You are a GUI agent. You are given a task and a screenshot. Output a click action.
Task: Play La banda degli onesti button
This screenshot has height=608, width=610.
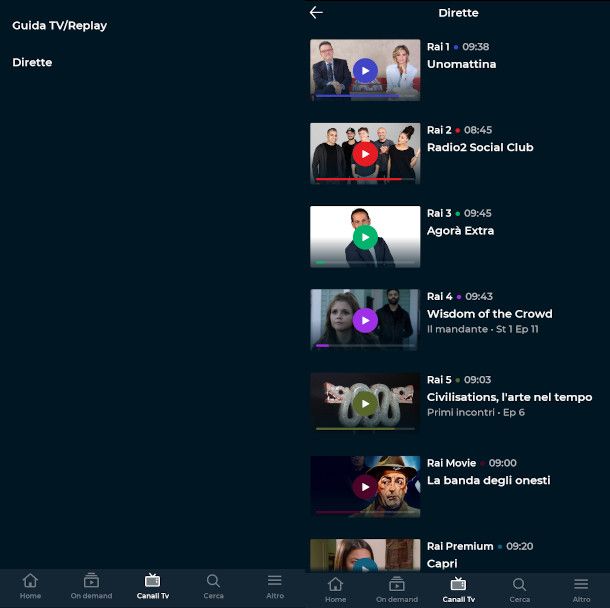pyautogui.click(x=365, y=487)
